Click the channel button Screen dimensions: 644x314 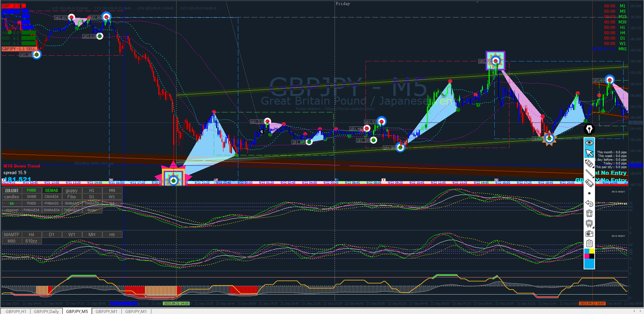[12, 210]
